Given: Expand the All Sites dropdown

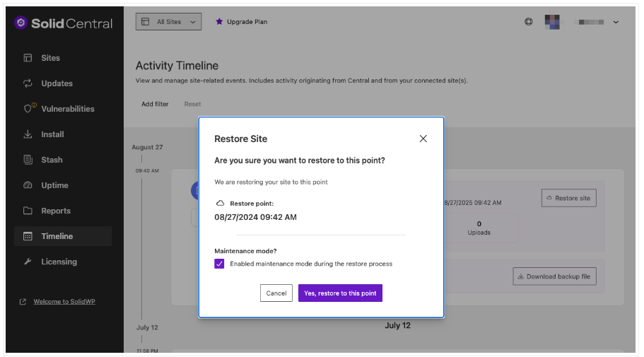Looking at the screenshot, I should tap(168, 22).
